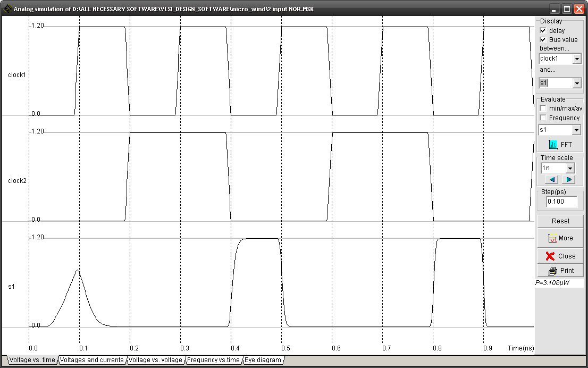
Task: Enable the Frequency evaluation option
Action: pos(543,117)
